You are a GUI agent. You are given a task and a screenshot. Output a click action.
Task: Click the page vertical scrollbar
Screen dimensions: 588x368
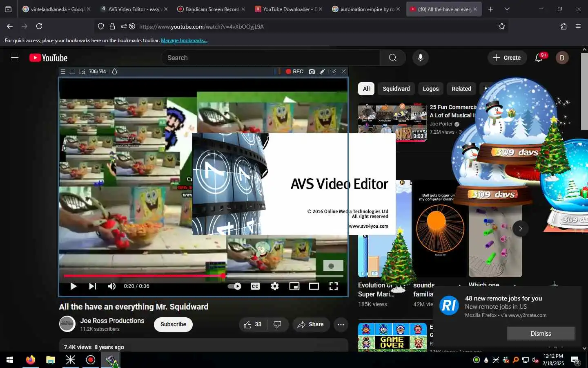click(584, 92)
